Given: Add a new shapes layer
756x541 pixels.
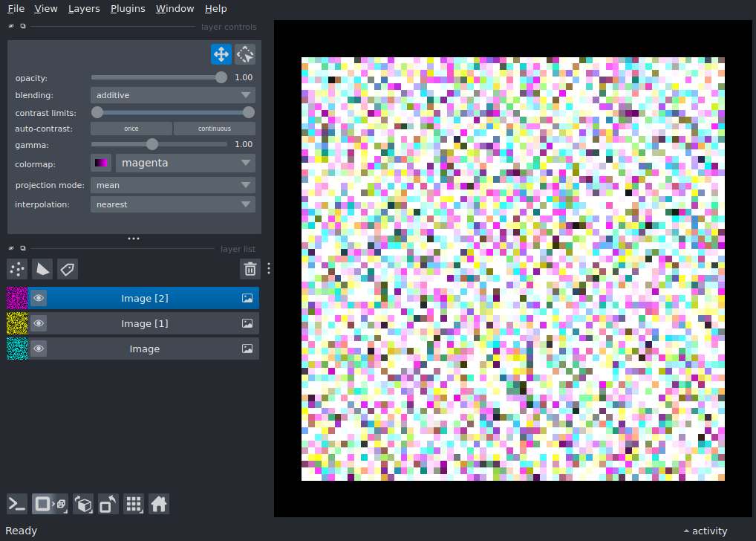Looking at the screenshot, I should 42,269.
